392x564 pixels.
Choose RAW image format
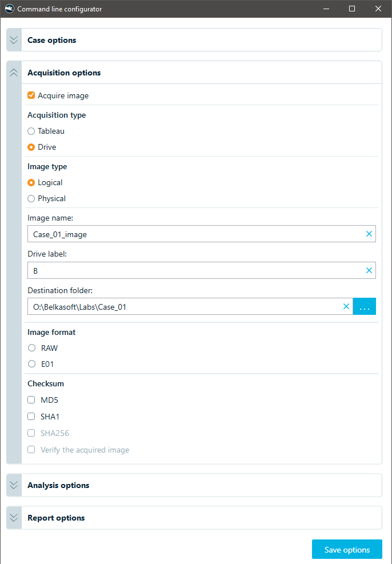click(x=31, y=348)
